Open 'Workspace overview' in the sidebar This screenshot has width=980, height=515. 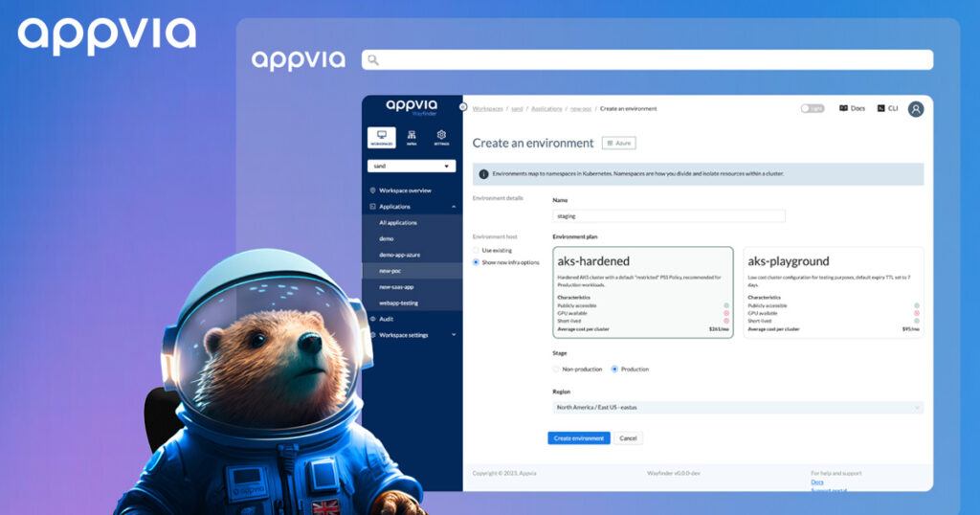pos(405,190)
